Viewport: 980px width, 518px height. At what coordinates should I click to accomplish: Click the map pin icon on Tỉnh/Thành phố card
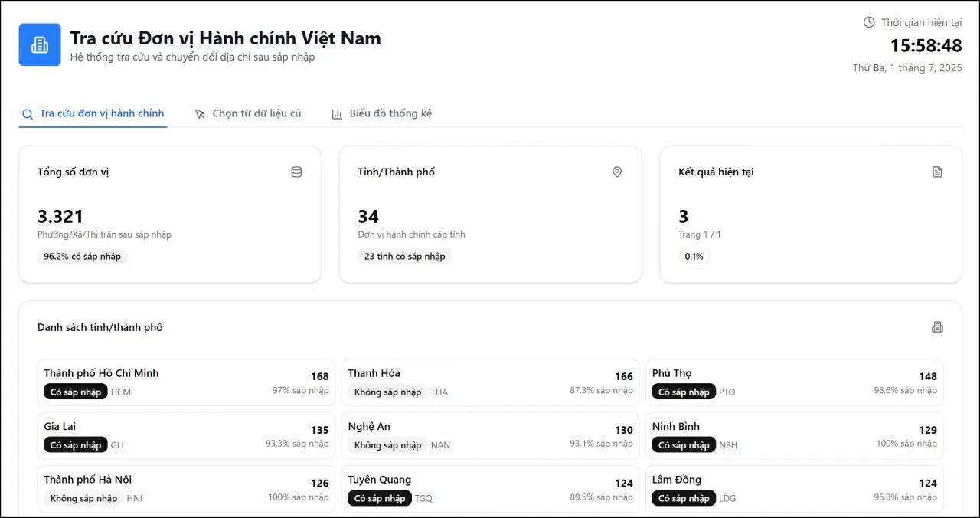pyautogui.click(x=617, y=172)
